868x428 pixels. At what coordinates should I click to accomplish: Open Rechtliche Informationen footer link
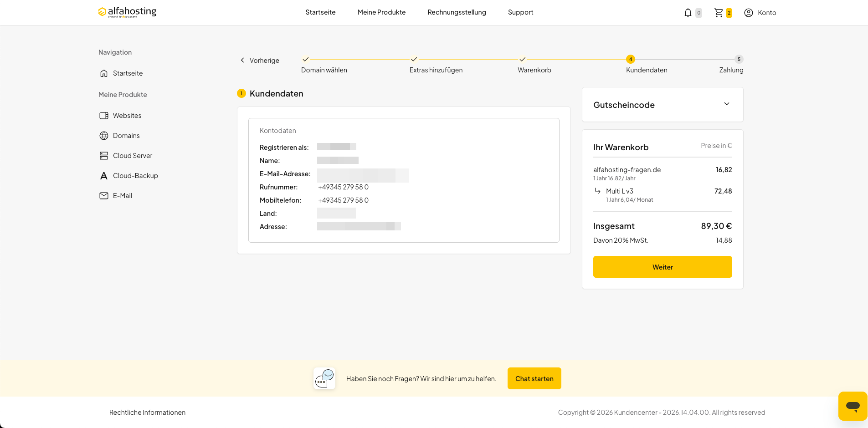(147, 413)
